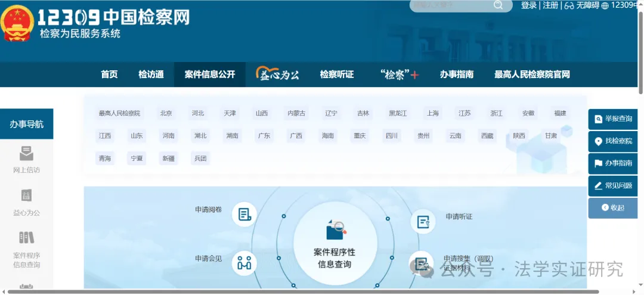Select 湖北 region
Screen dimensions: 644x295
(200, 136)
